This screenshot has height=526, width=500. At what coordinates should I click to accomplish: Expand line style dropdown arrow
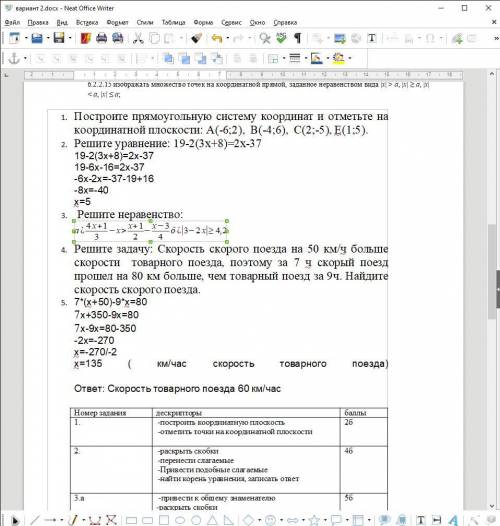[306, 58]
